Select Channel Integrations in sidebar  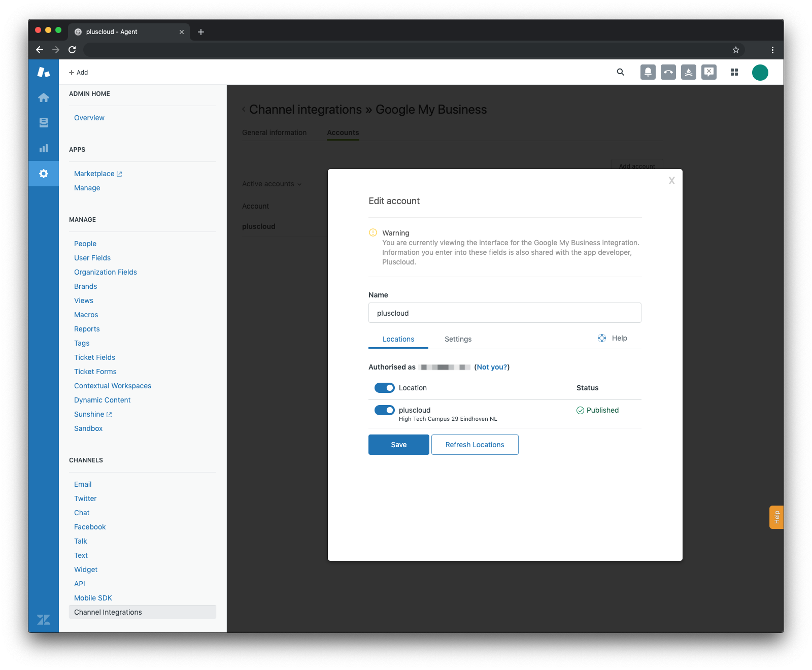pos(143,612)
